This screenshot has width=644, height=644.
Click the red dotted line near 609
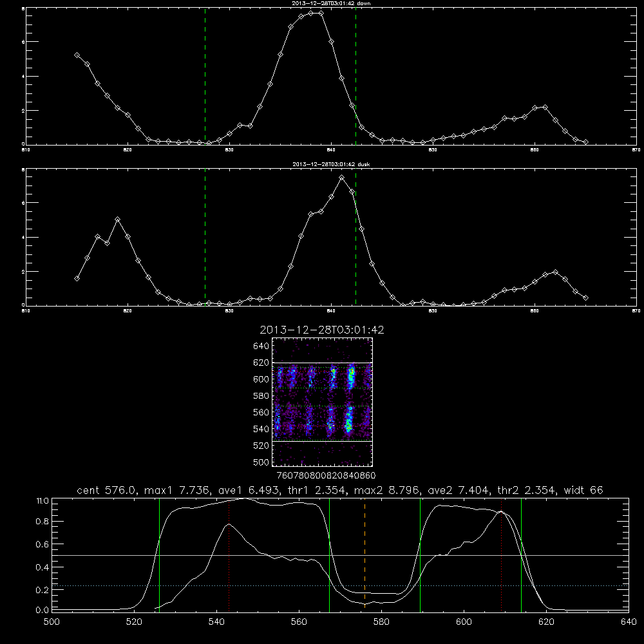tap(501, 554)
